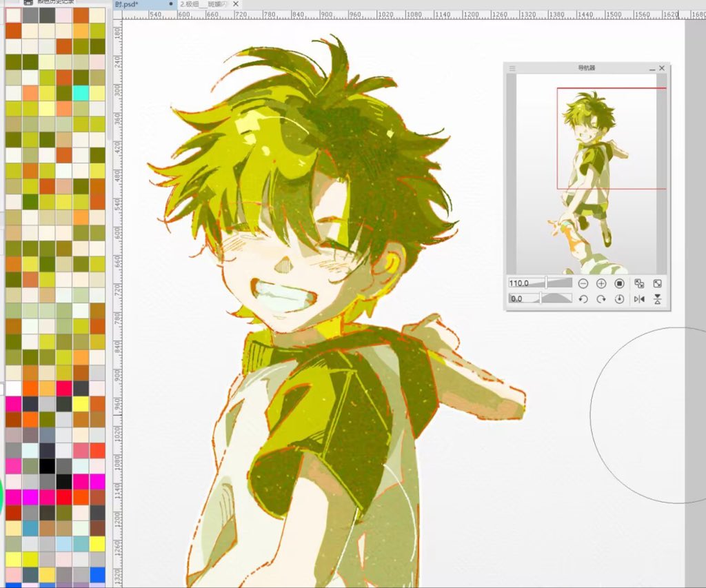Pick the light sky-blue swatch in the color history
The image size is (706, 588).
click(64, 543)
